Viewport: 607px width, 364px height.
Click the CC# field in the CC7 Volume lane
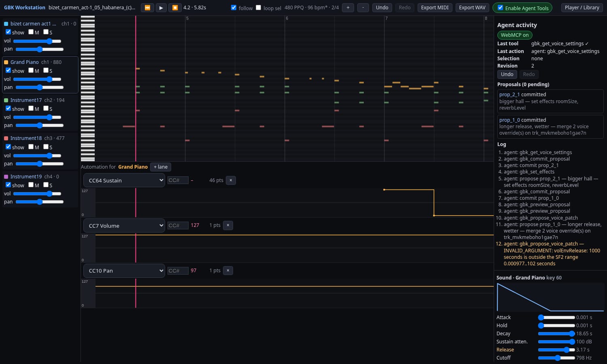tap(178, 225)
